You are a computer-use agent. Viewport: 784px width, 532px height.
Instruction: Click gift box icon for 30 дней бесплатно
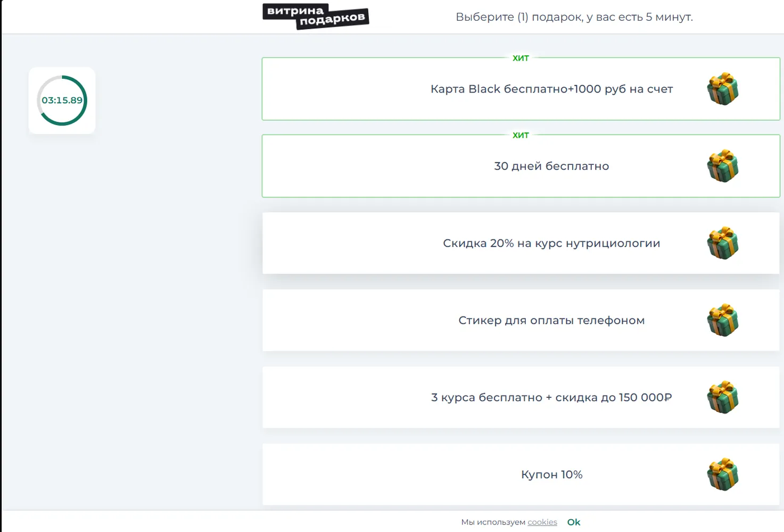click(723, 166)
